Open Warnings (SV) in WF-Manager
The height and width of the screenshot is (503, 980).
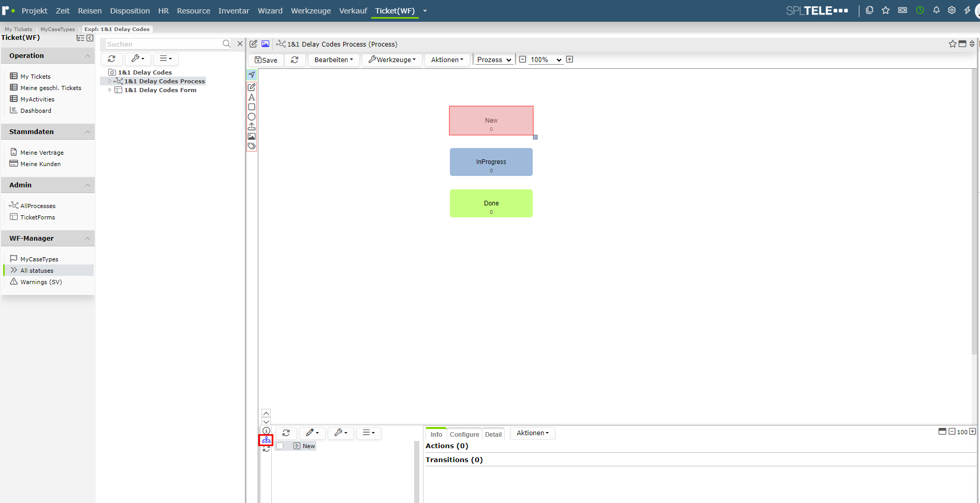41,282
